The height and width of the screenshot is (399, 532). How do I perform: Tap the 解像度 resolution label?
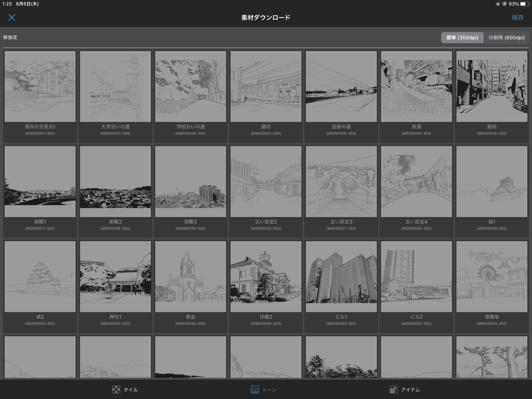click(10, 37)
